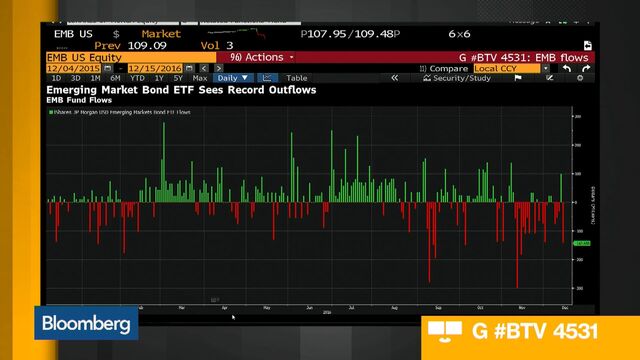Click the G #BTV 4531: EMB flows title

[524, 57]
